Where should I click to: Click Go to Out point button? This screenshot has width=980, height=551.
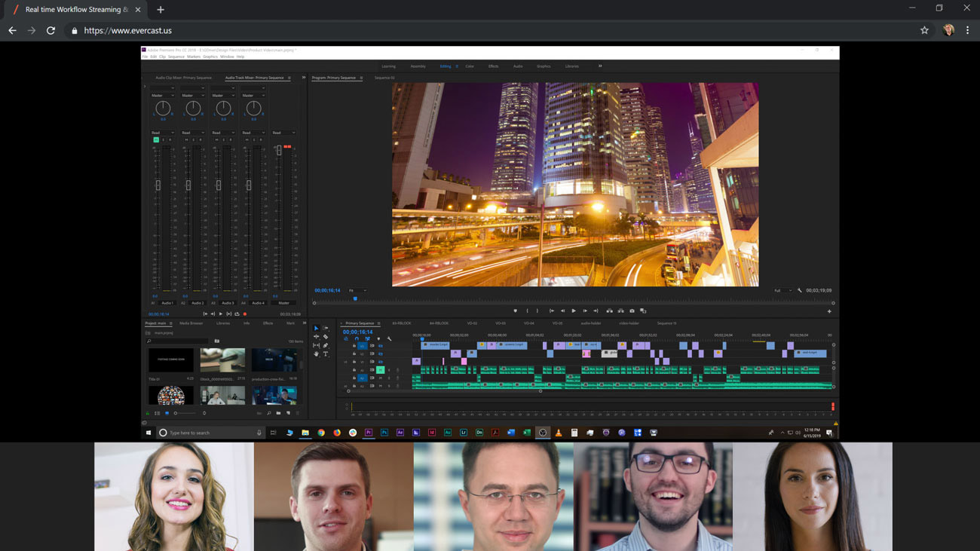click(596, 311)
